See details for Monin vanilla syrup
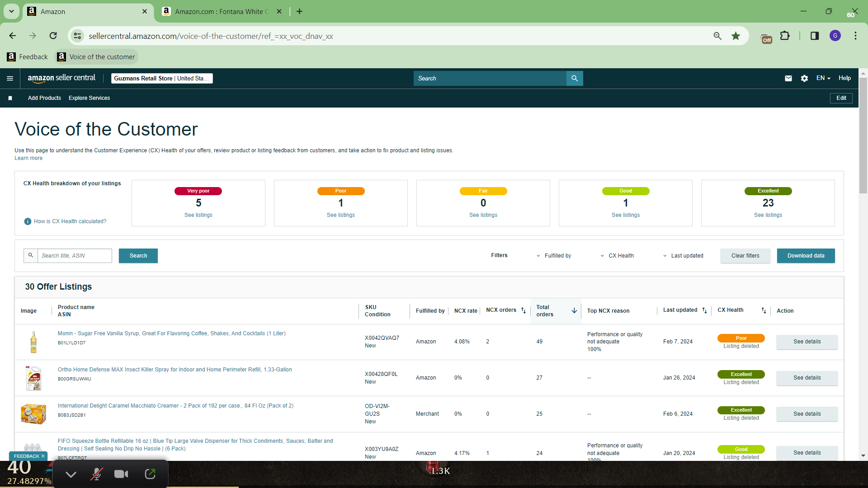This screenshot has height=488, width=868. click(x=807, y=342)
